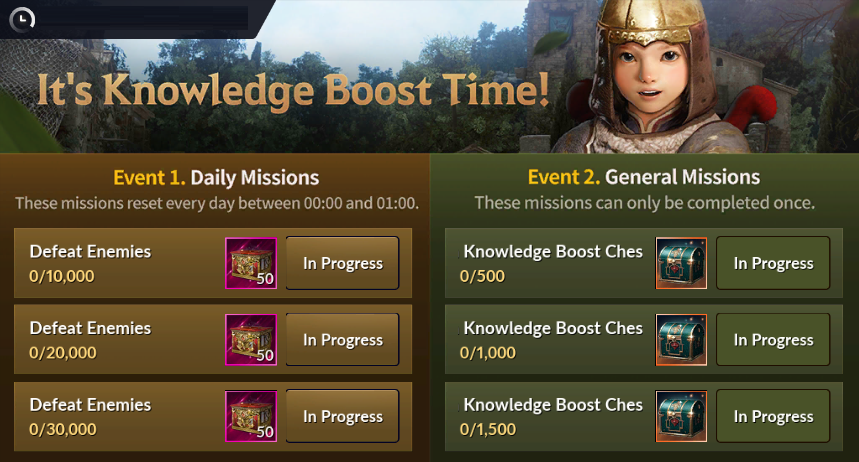
Task: Click In Progress for Defeat Enemies 0/20,000
Action: click(x=343, y=340)
